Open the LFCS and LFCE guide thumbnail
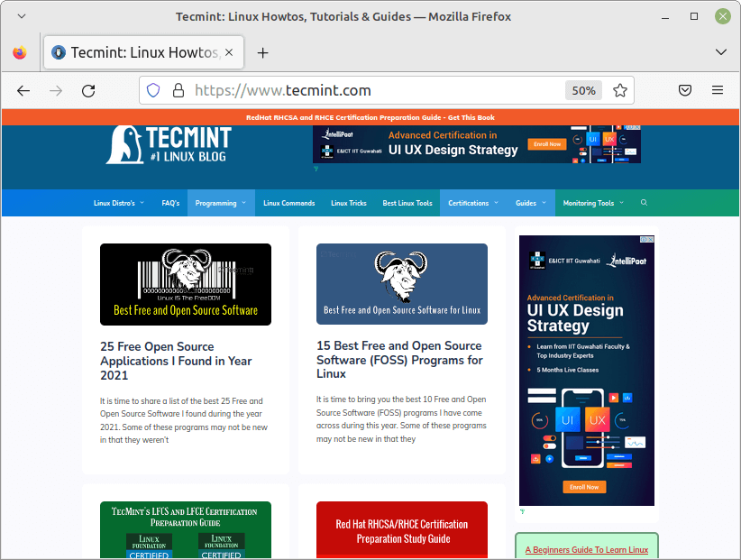 [186, 530]
